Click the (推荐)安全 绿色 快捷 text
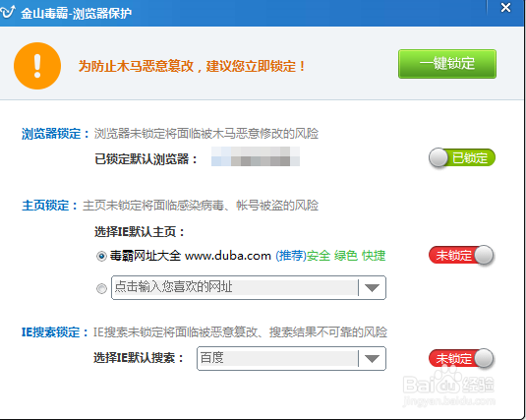This screenshot has width=526, height=420. (x=330, y=256)
